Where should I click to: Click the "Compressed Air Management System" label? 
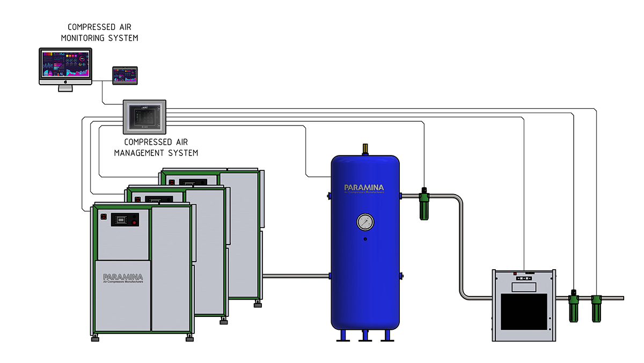pos(156,147)
